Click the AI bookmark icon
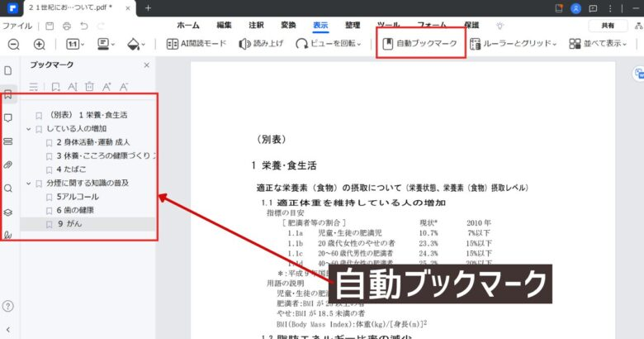The height and width of the screenshot is (339, 644). (x=73, y=87)
